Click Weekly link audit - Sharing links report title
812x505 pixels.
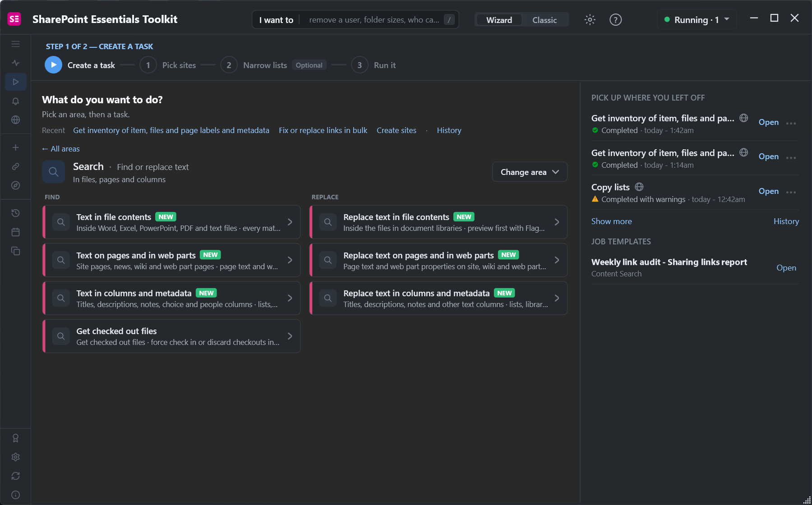click(x=669, y=262)
